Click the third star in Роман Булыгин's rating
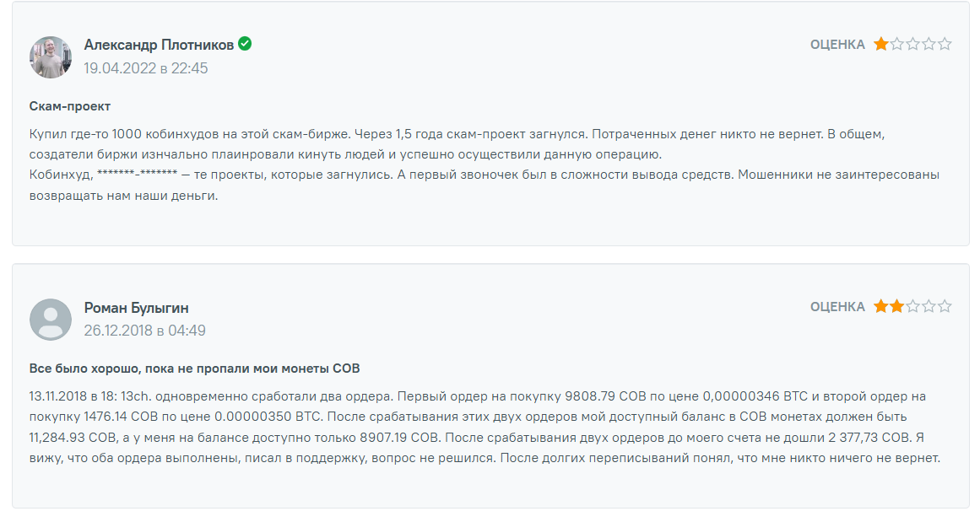This screenshot has width=980, height=522. tap(912, 306)
